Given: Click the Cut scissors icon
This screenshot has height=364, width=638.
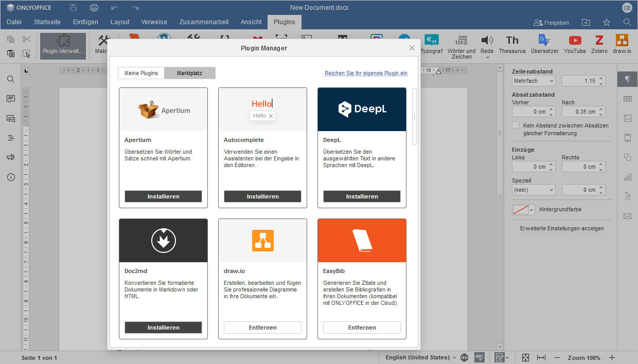Looking at the screenshot, I should pyautogui.click(x=27, y=39).
